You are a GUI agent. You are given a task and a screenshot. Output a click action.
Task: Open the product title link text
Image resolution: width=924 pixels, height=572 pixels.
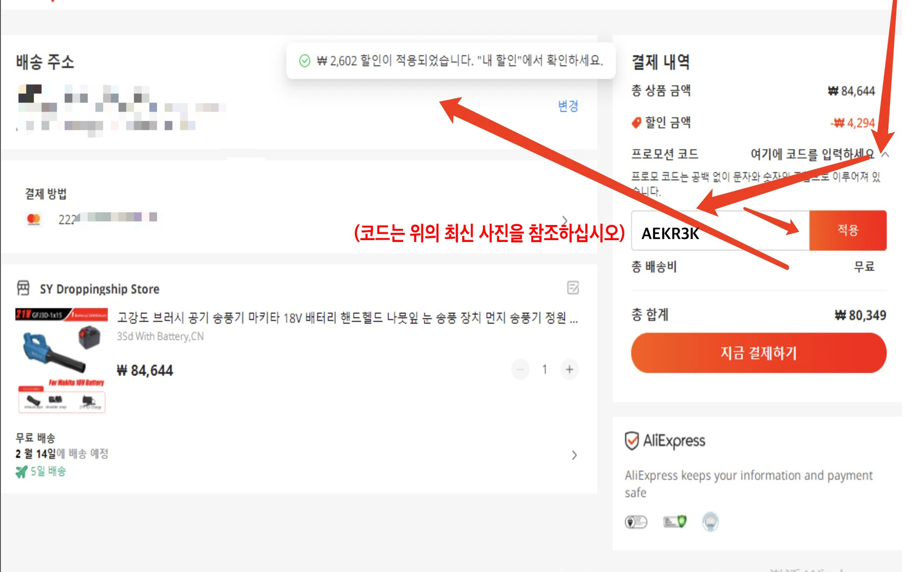click(x=347, y=317)
